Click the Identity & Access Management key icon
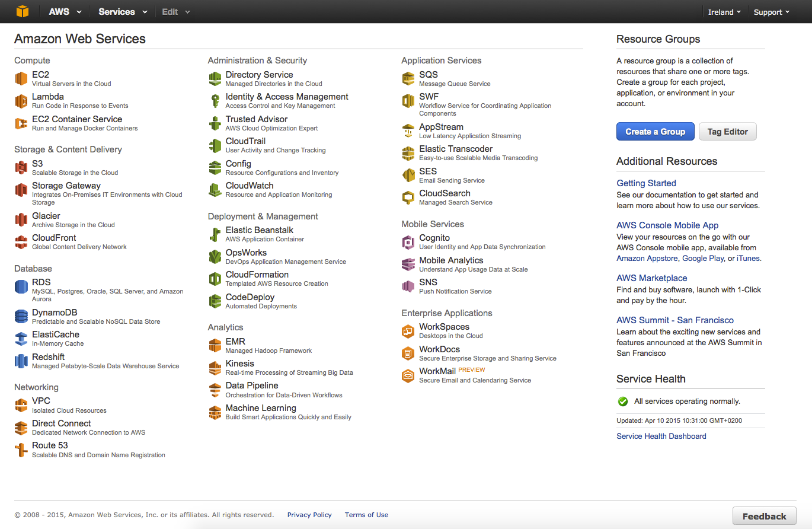The image size is (812, 529). [x=215, y=101]
